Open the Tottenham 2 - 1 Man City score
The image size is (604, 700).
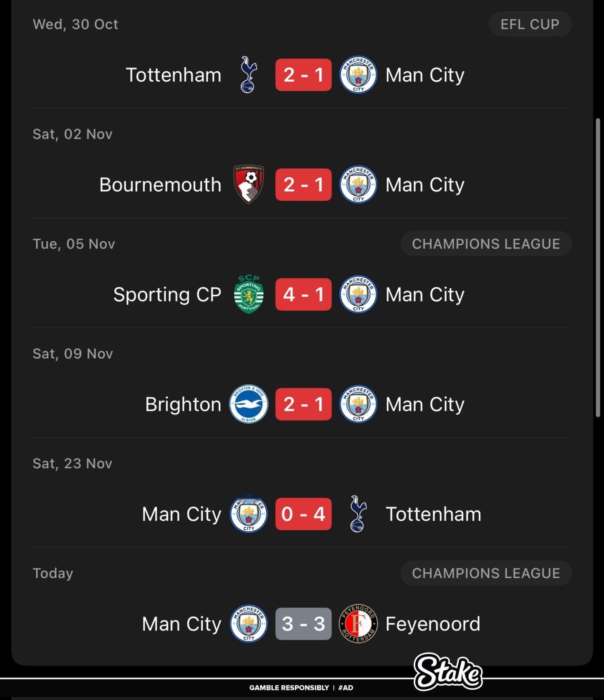pos(304,75)
